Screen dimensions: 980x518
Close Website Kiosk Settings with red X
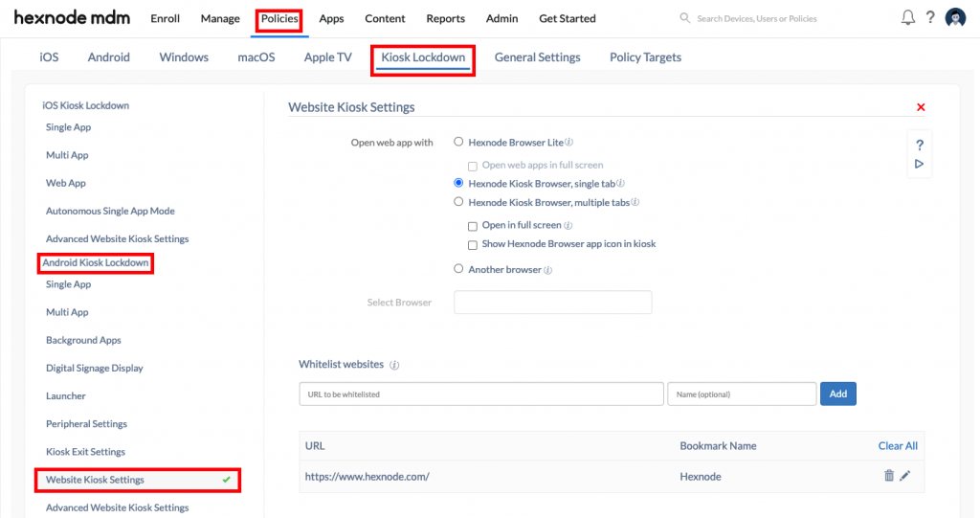click(921, 107)
